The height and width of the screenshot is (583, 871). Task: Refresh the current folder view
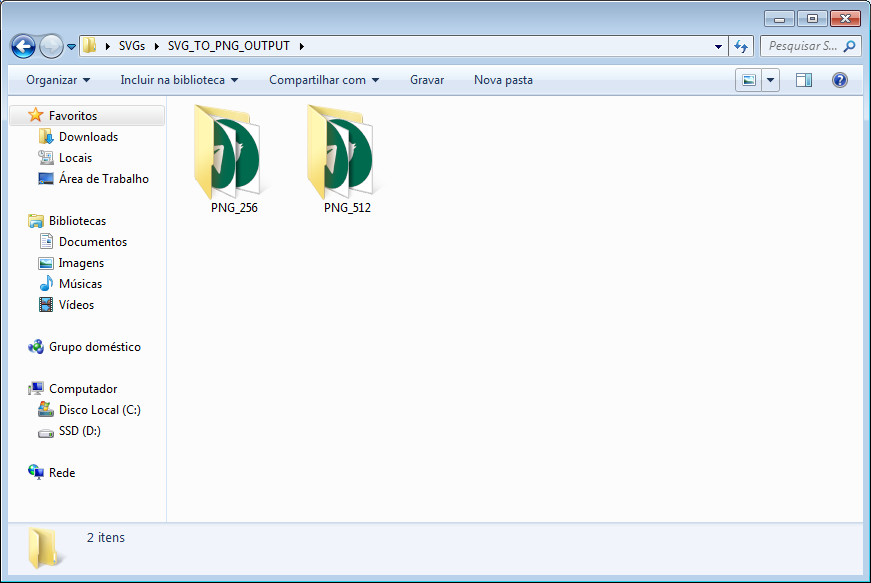[740, 46]
